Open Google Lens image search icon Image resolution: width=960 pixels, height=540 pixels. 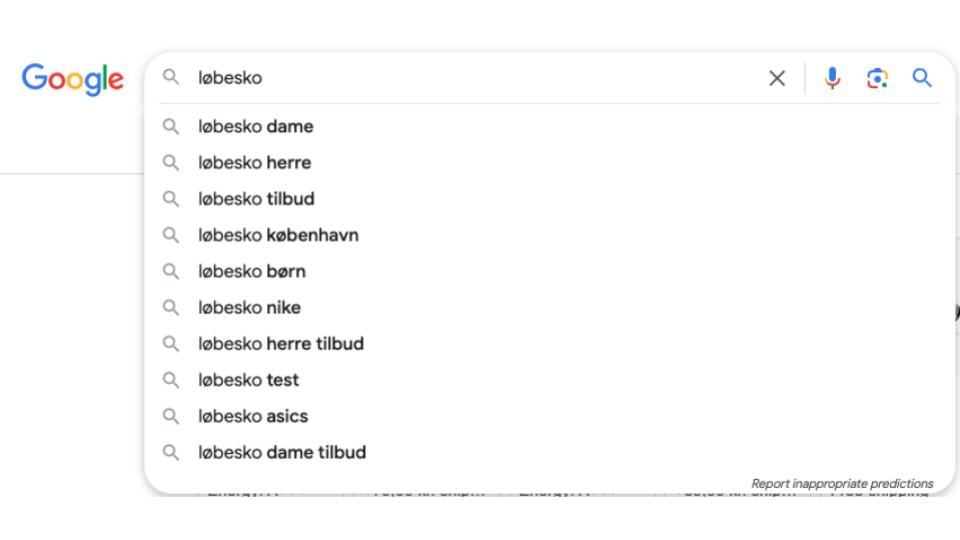coord(877,78)
